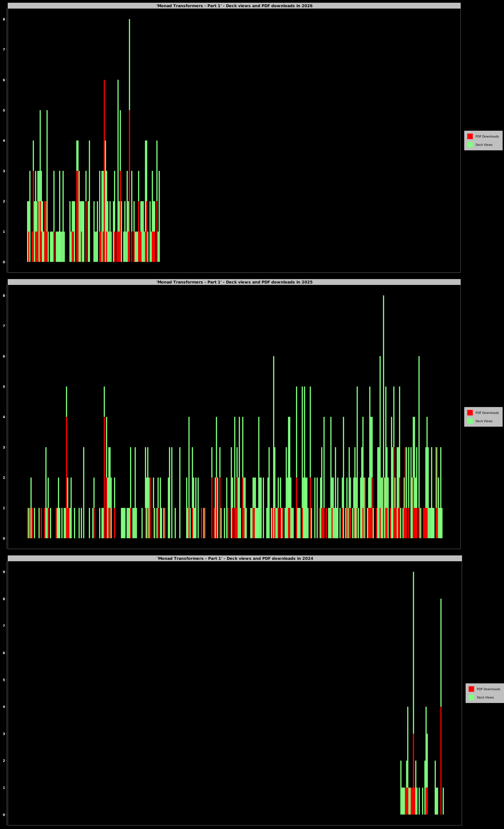Click the green Deck Views swatch in 2025 legend

[x=470, y=421]
